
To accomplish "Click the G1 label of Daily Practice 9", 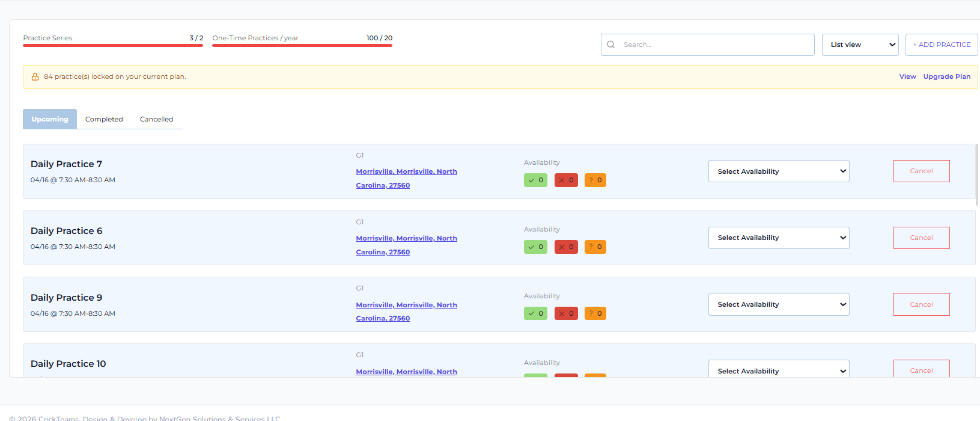I will pyautogui.click(x=360, y=288).
